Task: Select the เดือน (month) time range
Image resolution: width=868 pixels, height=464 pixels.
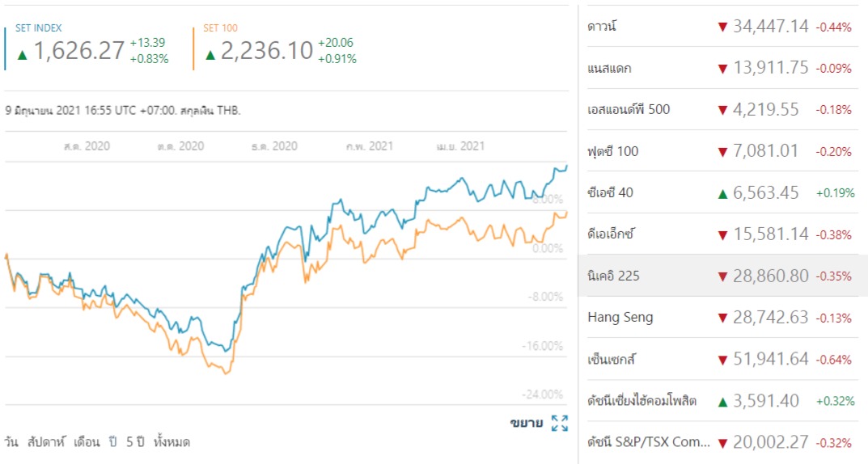Action: click(x=87, y=442)
